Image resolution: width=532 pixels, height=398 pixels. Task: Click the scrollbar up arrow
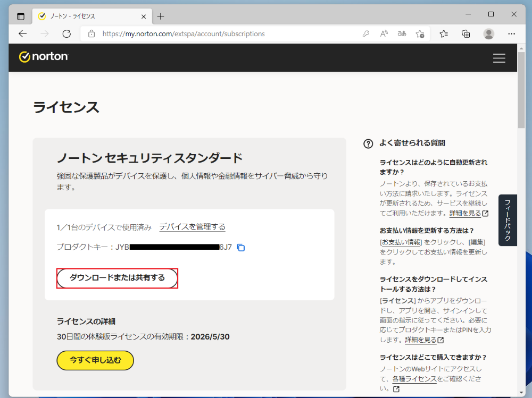(x=521, y=48)
